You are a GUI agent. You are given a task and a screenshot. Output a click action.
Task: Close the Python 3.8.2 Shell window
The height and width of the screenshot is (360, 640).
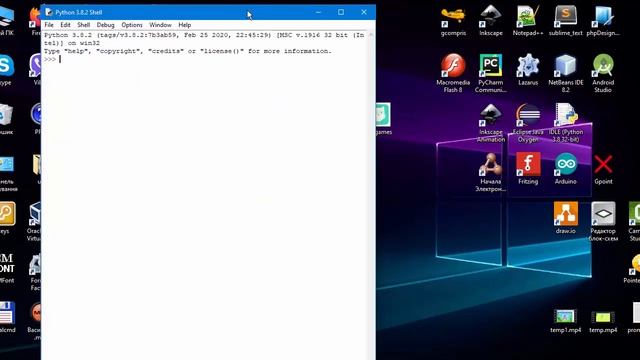[x=364, y=12]
